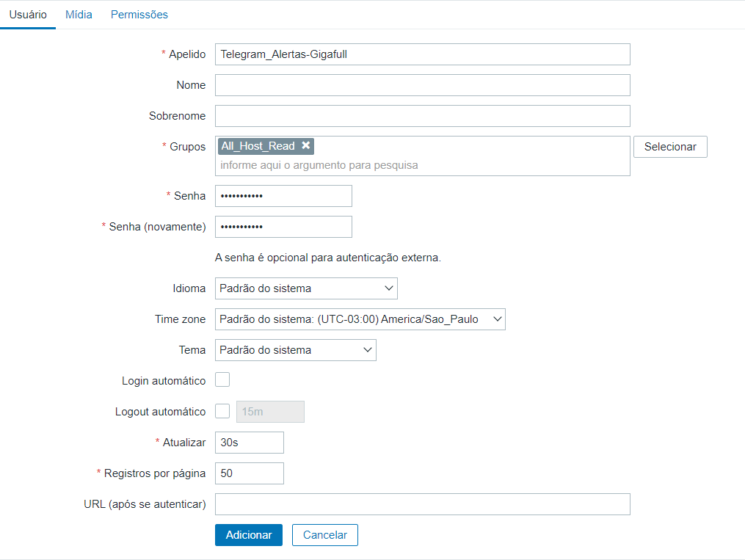Click Selecionar to choose groups
This screenshot has height=560, width=745.
[x=670, y=147]
